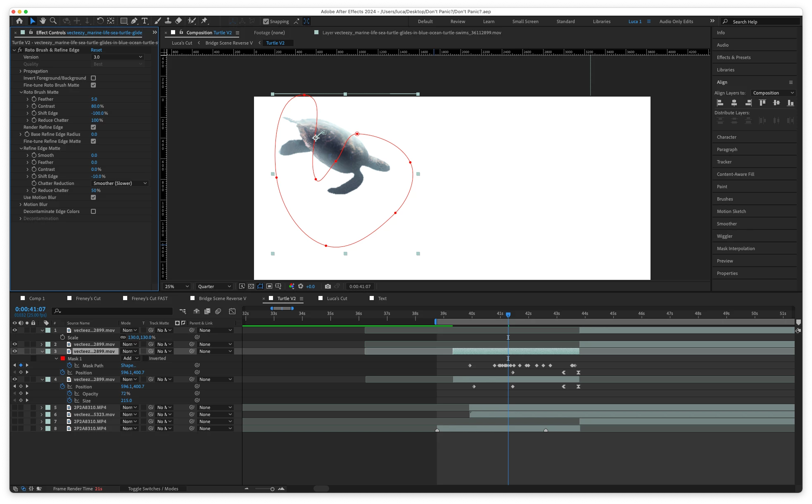812x504 pixels.
Task: Select the Puppet Pin tool
Action: [x=204, y=21]
